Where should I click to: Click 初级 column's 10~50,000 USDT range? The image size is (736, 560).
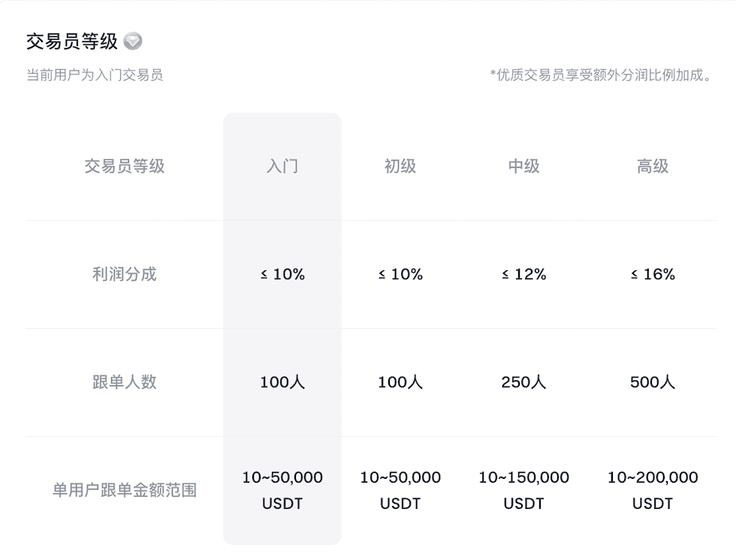tap(400, 490)
